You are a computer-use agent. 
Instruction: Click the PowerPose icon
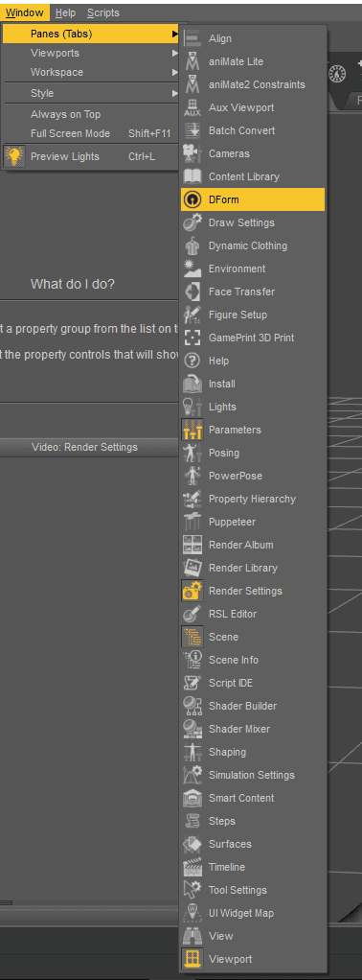coord(192,476)
